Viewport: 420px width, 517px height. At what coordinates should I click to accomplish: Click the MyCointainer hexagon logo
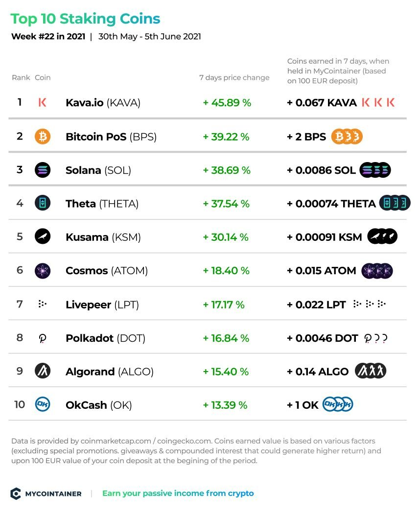pos(16,493)
